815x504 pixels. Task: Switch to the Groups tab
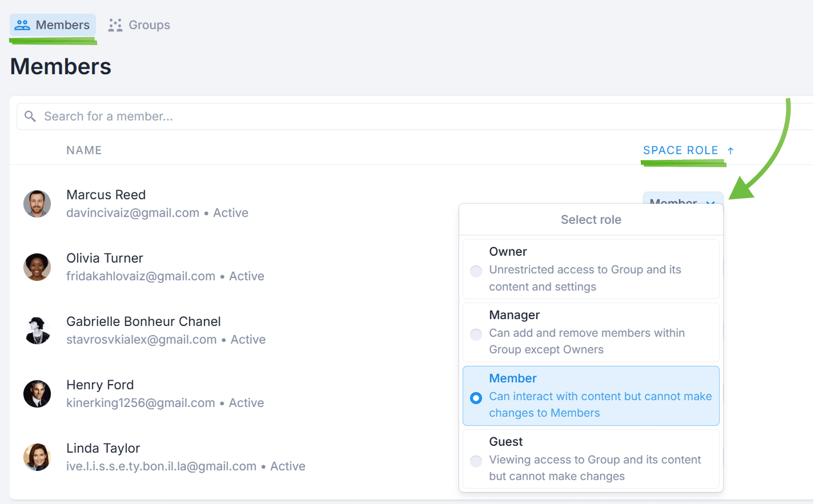pos(139,25)
